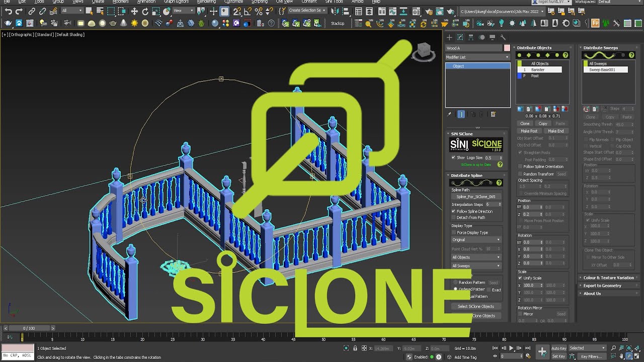Open the Display command panel tab
This screenshot has width=644, height=362.
point(492,37)
